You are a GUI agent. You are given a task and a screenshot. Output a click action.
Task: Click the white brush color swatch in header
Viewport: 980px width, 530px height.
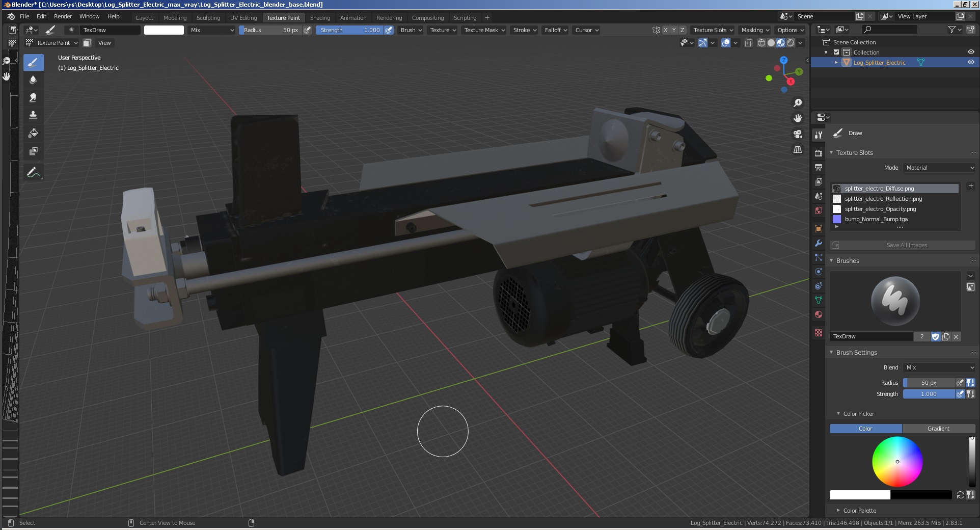tap(164, 30)
